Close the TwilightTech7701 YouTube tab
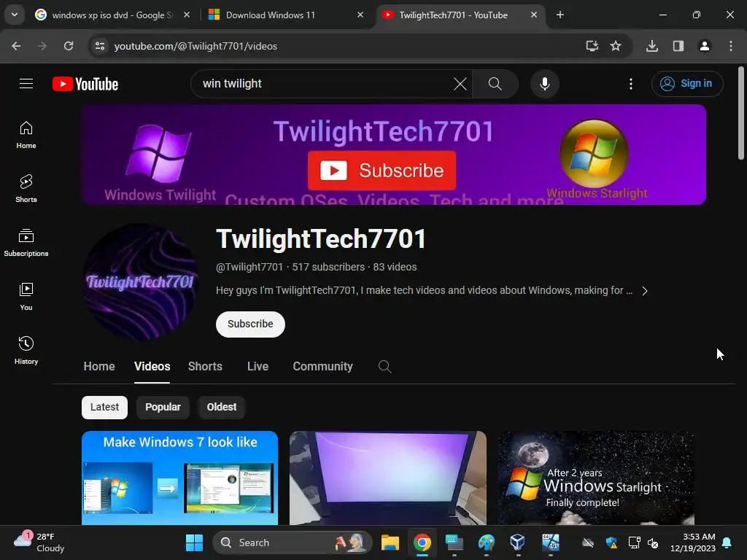Screen dimensions: 747x560 coord(534,15)
